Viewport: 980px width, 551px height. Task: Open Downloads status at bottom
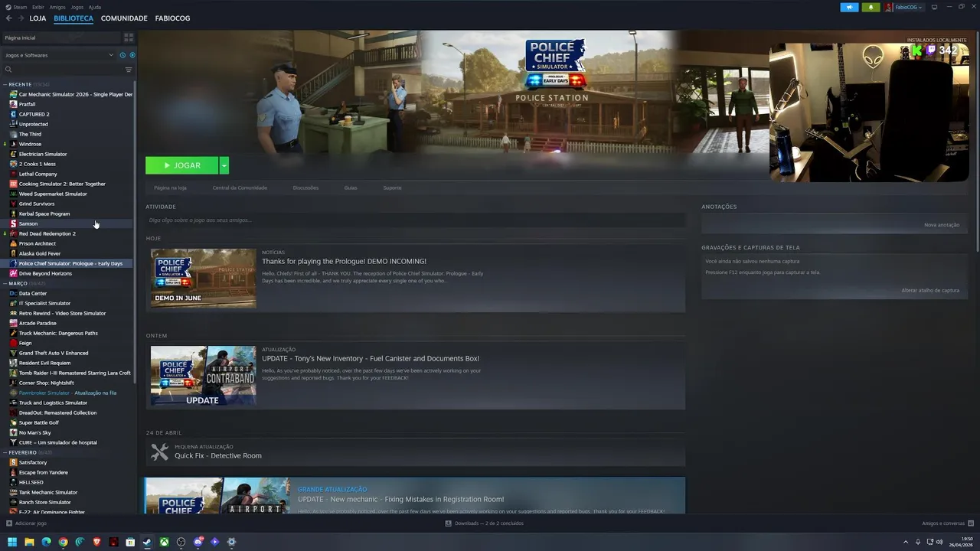point(485,523)
